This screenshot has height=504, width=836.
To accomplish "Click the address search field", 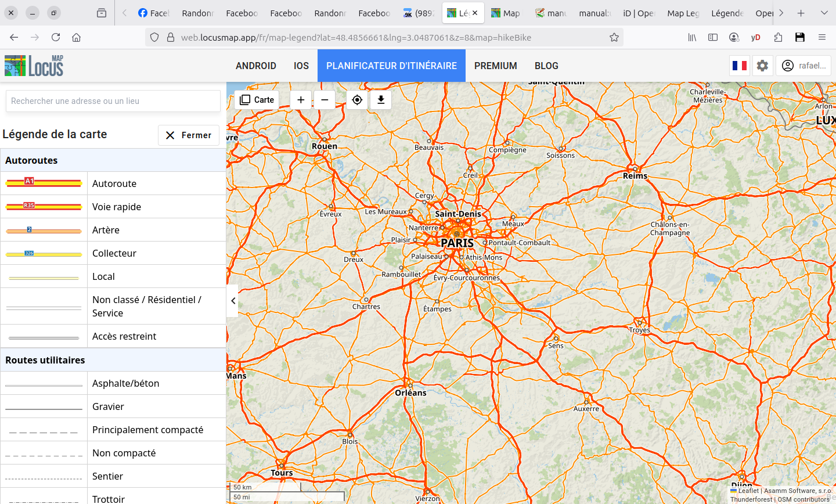I will point(113,101).
